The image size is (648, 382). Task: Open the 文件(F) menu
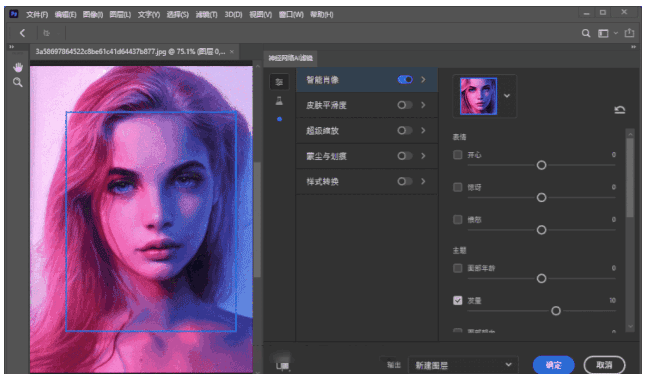coord(37,14)
